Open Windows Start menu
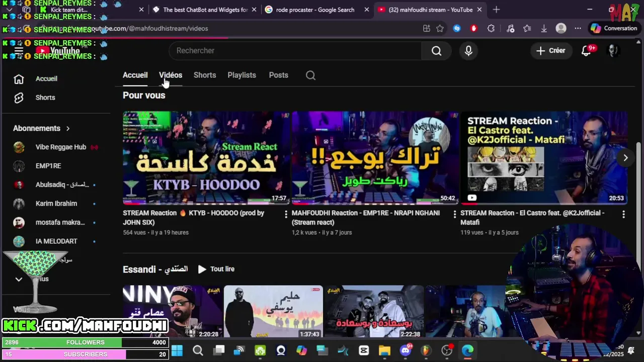Viewport: 644px width, 362px height. (x=177, y=350)
